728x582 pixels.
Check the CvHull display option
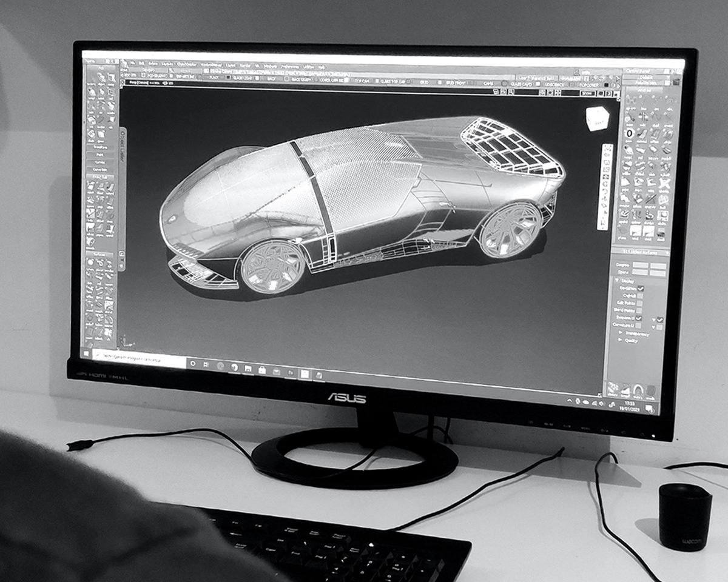(640, 296)
